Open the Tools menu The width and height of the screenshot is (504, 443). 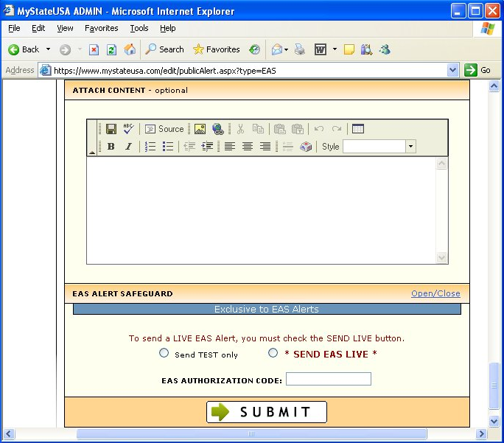coord(139,28)
